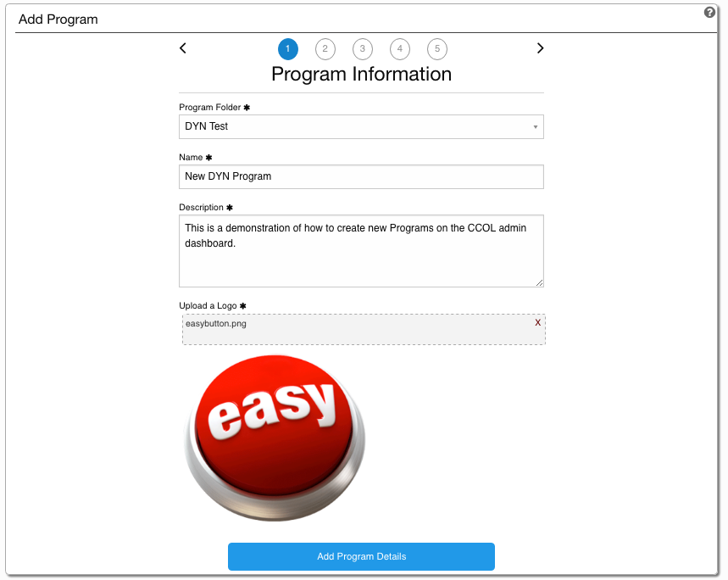728x580 pixels.
Task: Go back with the left chevron arrow
Action: tap(183, 48)
